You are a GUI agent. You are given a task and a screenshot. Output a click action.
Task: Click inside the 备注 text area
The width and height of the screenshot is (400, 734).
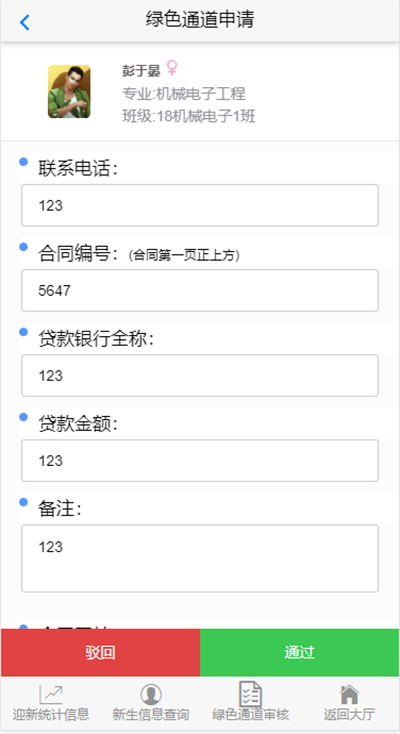[x=200, y=558]
